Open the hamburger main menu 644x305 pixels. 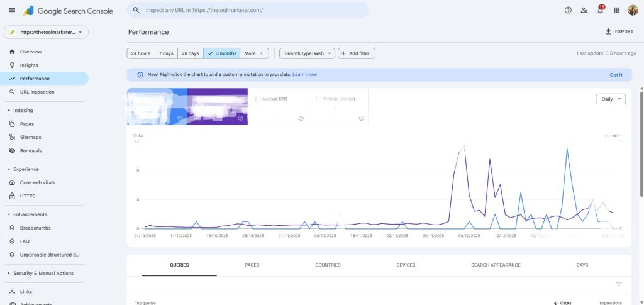[12, 10]
